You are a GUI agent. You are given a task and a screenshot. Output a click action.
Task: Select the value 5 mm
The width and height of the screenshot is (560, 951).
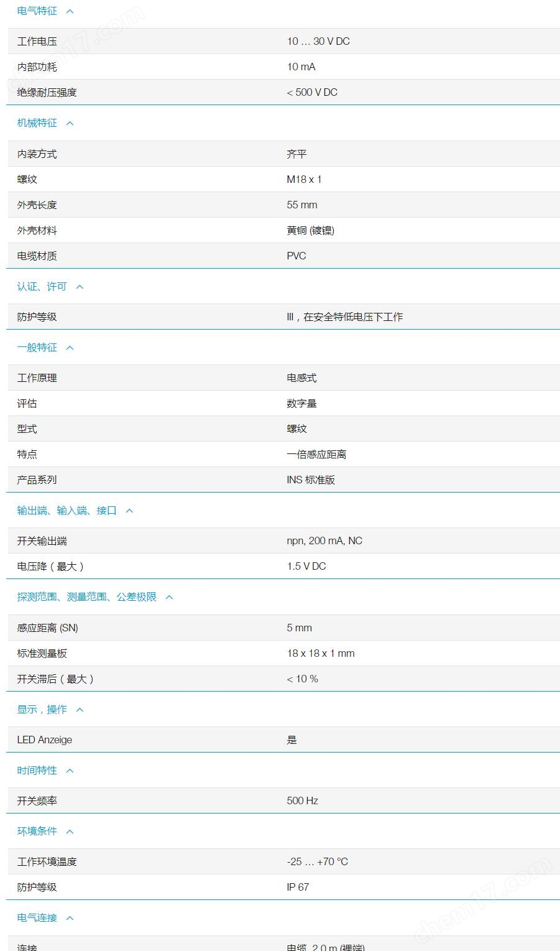click(x=300, y=628)
